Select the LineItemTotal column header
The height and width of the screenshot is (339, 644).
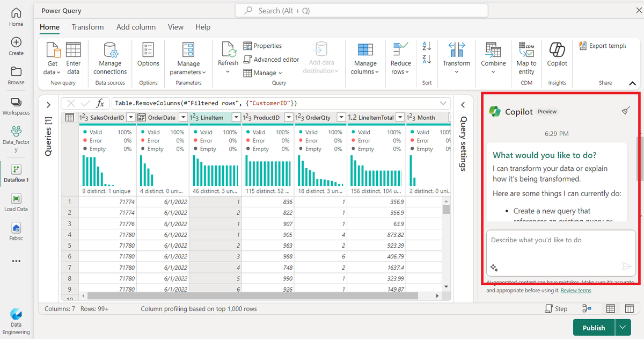[376, 117]
